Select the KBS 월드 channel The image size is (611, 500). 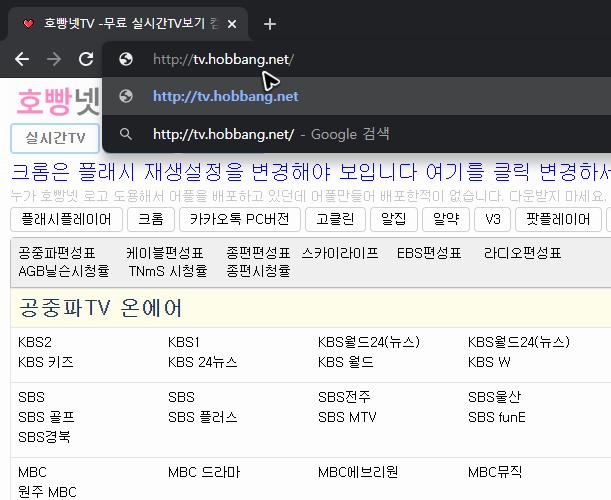tap(346, 362)
